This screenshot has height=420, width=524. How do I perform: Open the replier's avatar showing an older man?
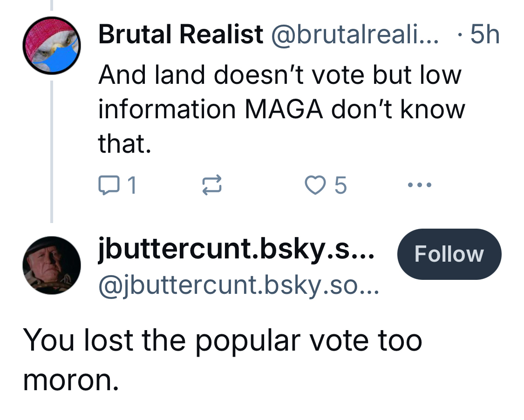pyautogui.click(x=52, y=265)
